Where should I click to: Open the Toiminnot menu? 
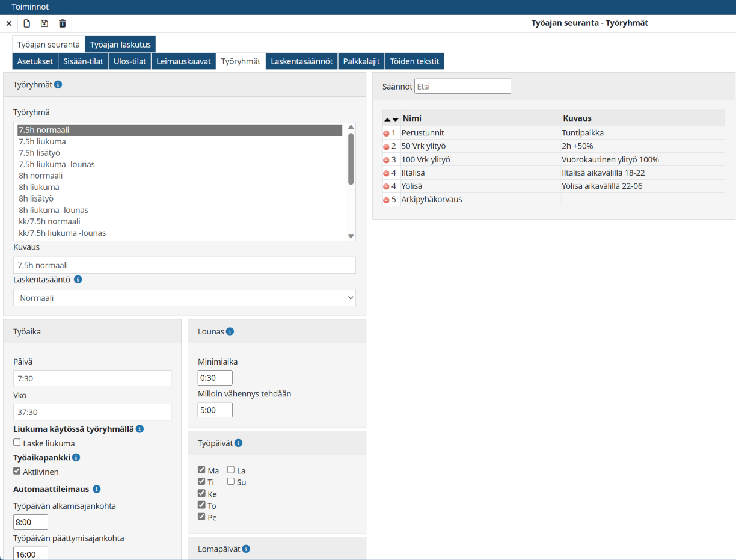tap(30, 7)
